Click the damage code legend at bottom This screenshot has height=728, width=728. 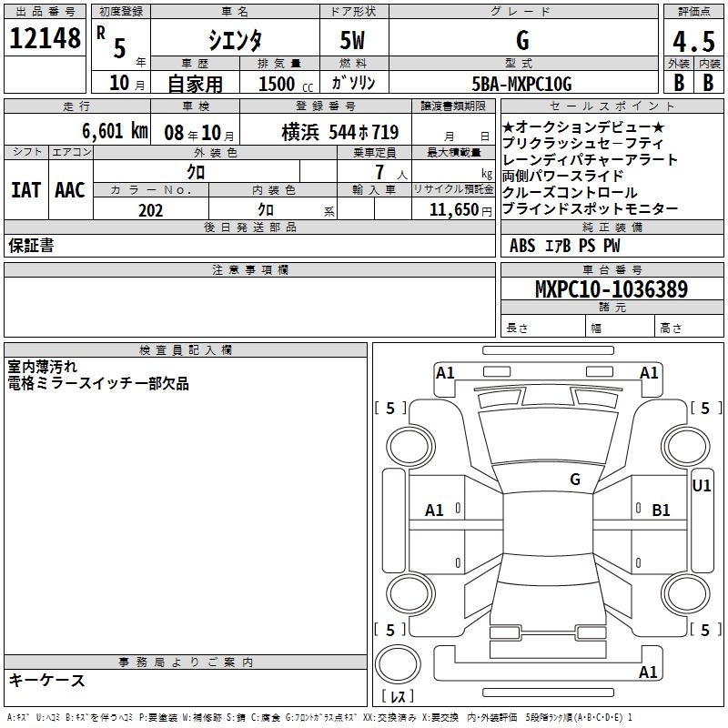pos(319,717)
